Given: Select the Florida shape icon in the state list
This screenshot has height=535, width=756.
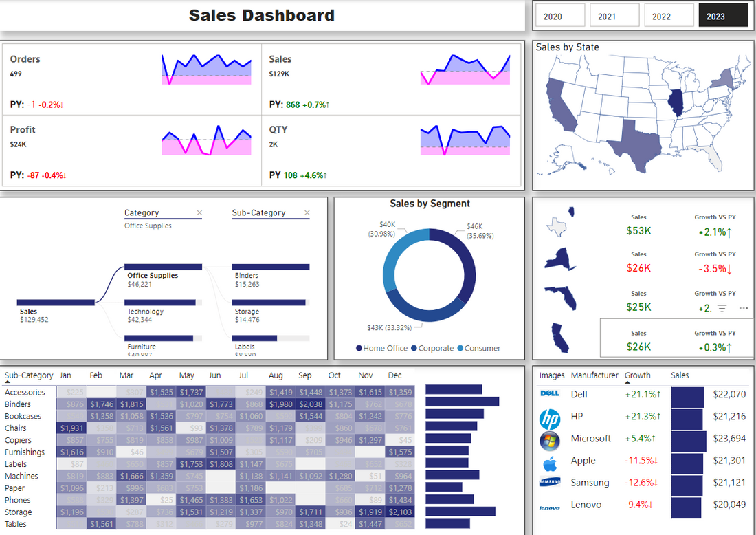Looking at the screenshot, I should tap(560, 297).
